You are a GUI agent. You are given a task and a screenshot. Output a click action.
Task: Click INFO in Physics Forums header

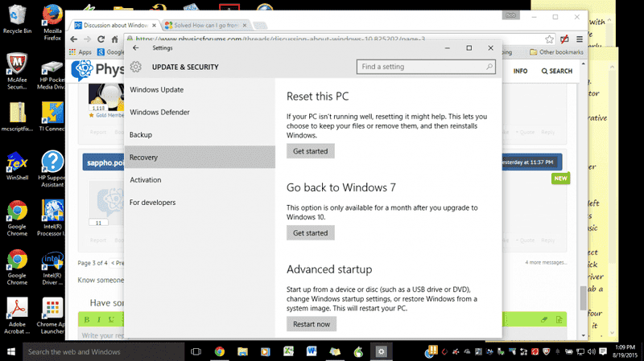click(520, 71)
